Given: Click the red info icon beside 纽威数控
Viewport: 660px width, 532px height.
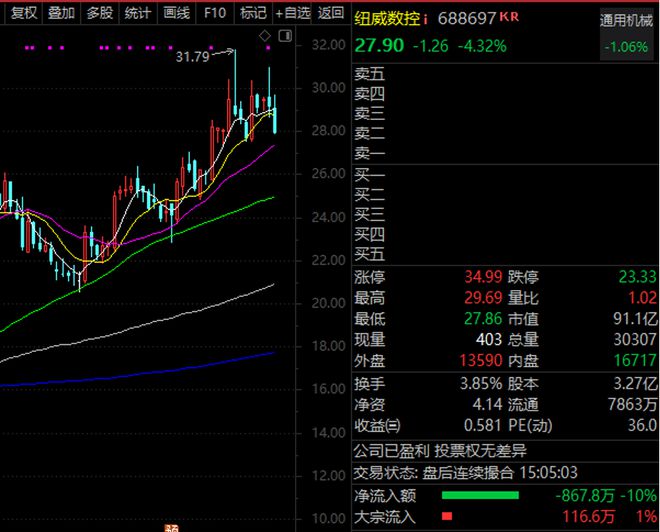Looking at the screenshot, I should pos(426,19).
